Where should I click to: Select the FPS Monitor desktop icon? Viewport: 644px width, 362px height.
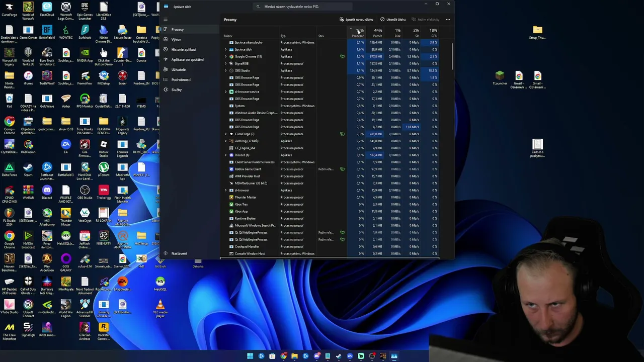(x=85, y=101)
